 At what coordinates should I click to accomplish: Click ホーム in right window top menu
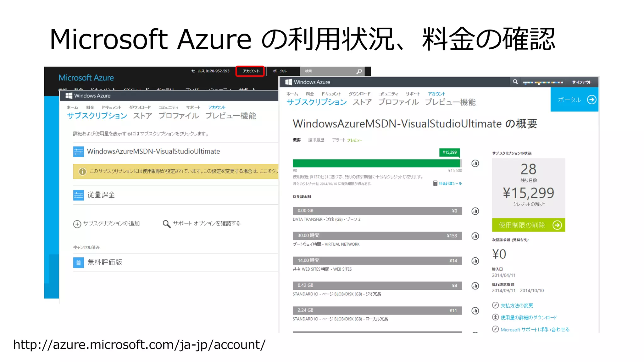(x=292, y=94)
